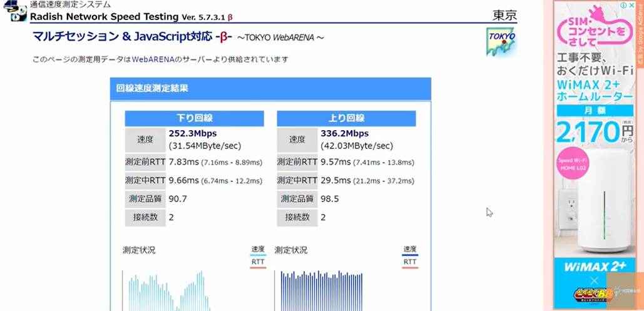Click the 回線速度測定結果 panel title
The width and height of the screenshot is (644, 311).
pyautogui.click(x=152, y=88)
